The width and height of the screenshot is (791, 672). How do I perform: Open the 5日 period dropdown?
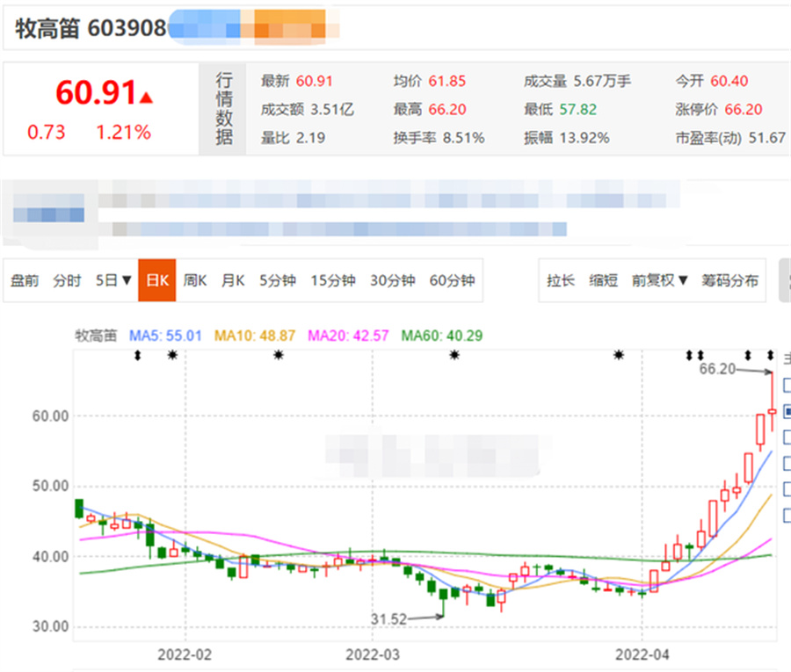[114, 281]
